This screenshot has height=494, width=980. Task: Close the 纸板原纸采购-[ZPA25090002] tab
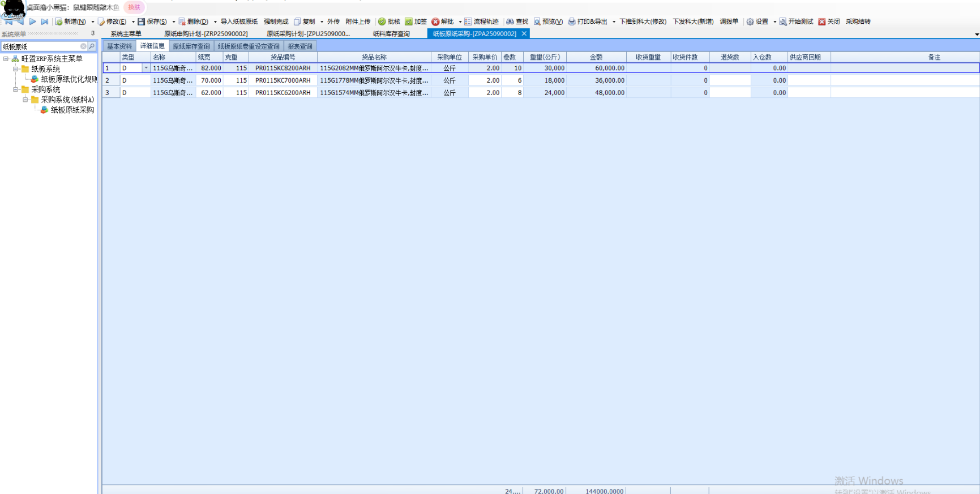coord(524,33)
